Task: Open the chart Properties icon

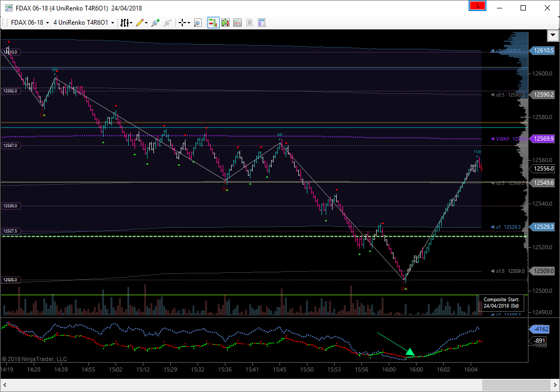Action: pos(262,23)
